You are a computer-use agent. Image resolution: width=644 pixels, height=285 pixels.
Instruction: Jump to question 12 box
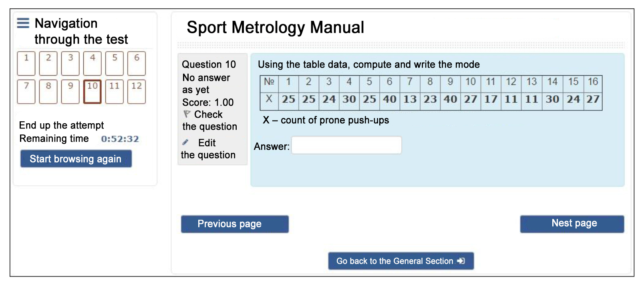click(x=137, y=92)
